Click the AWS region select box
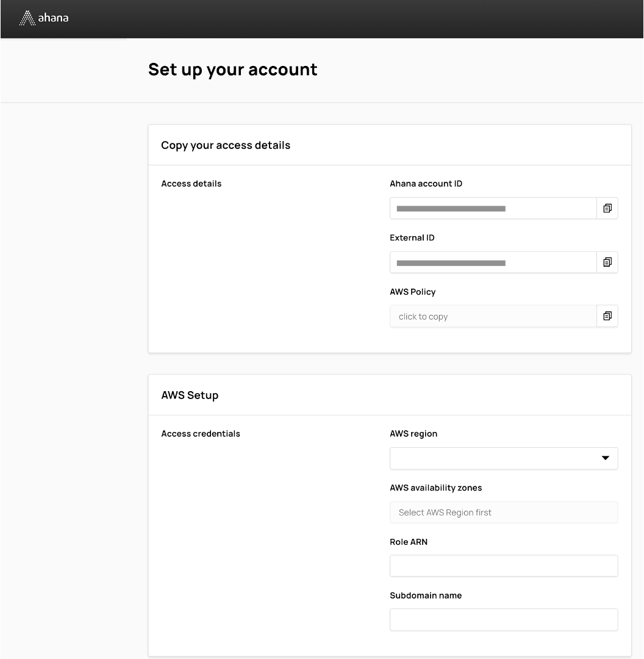The height and width of the screenshot is (659, 644). pos(494,458)
